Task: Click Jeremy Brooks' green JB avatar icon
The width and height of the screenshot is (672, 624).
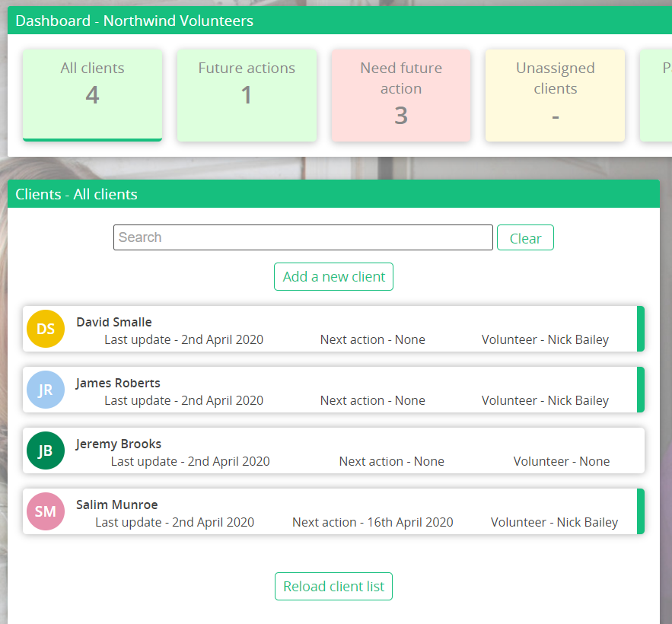Action: 46,450
